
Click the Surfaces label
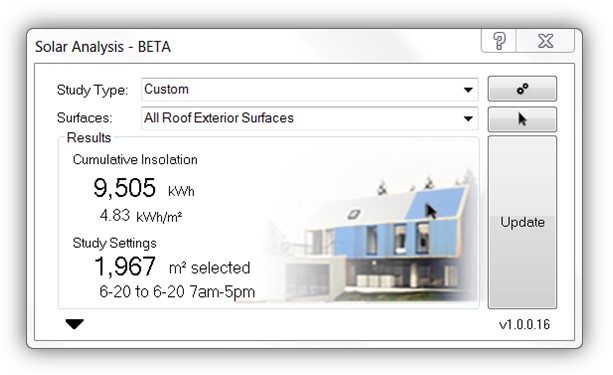84,118
